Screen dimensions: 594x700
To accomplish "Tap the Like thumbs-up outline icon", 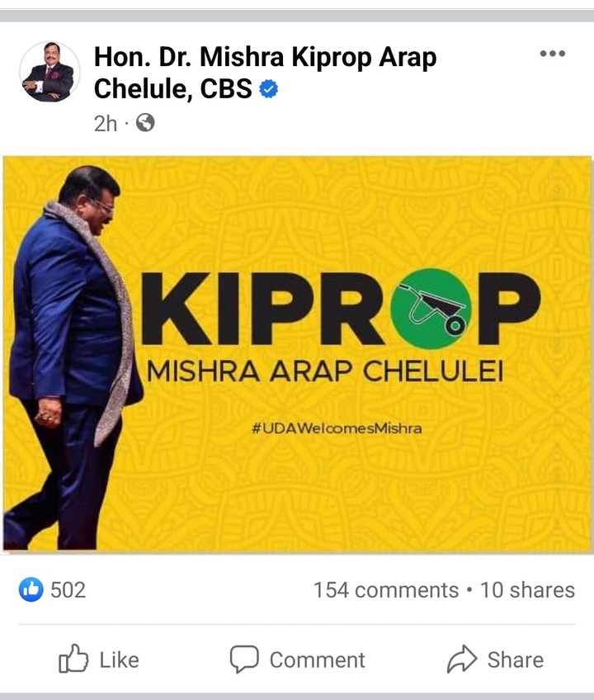I will 73,659.
